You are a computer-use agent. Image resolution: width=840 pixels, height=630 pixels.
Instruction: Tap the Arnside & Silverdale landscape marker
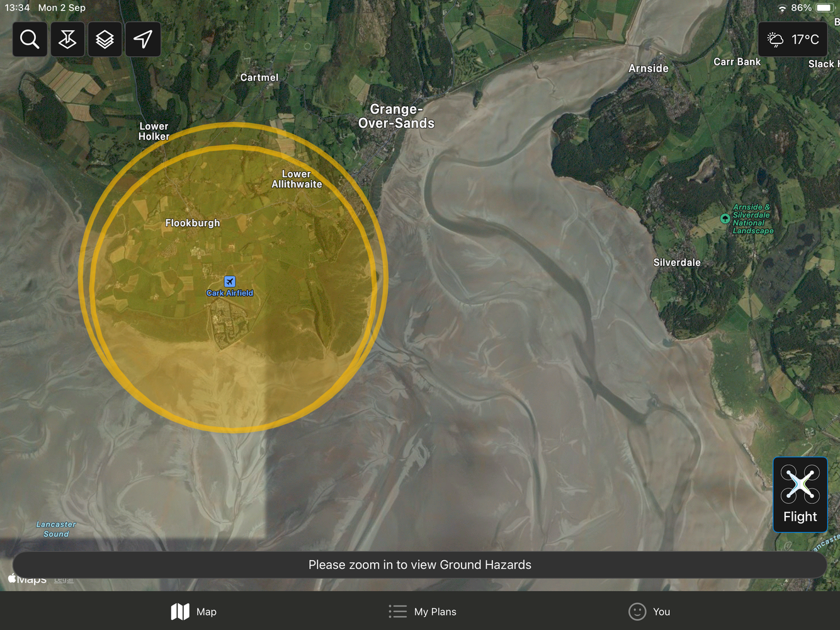(x=725, y=219)
